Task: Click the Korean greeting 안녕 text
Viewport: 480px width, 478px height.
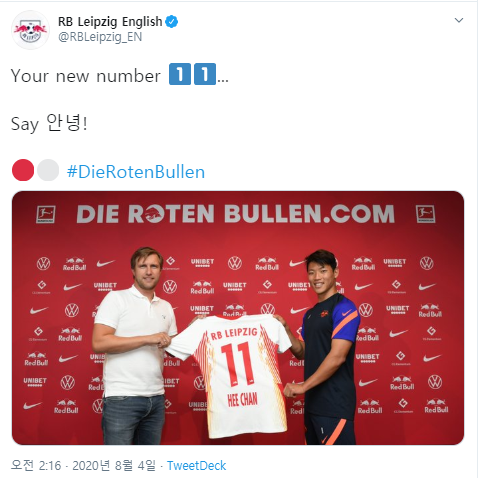Action: click(63, 123)
